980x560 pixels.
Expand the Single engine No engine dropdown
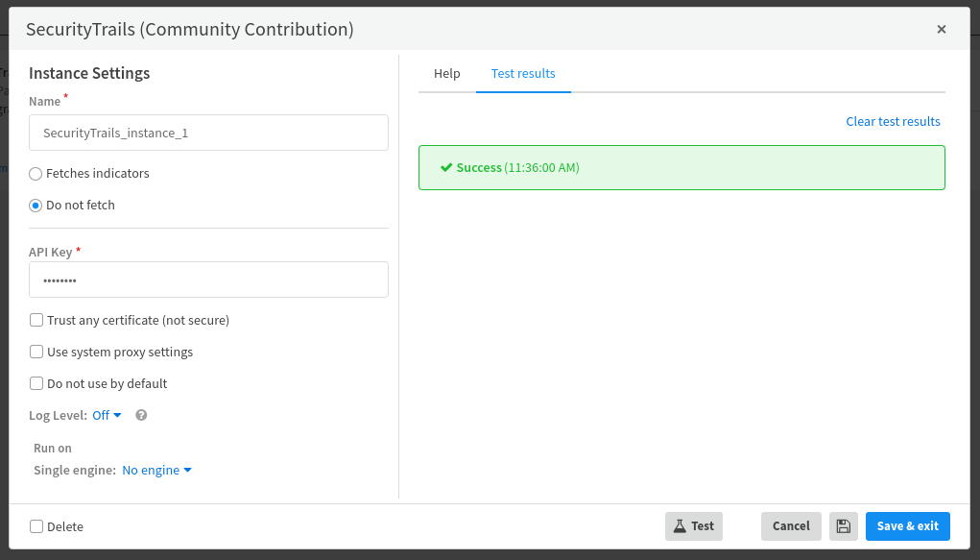click(156, 471)
